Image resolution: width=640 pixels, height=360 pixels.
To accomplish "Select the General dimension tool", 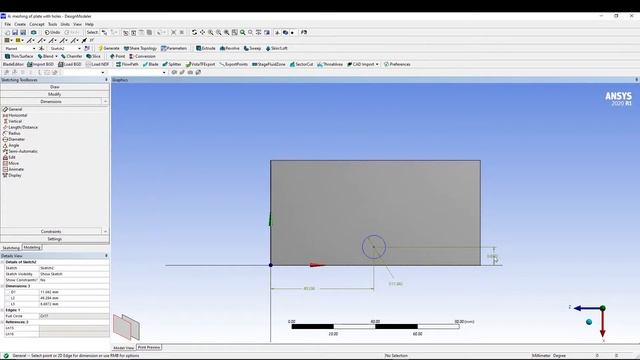I will coord(12,109).
